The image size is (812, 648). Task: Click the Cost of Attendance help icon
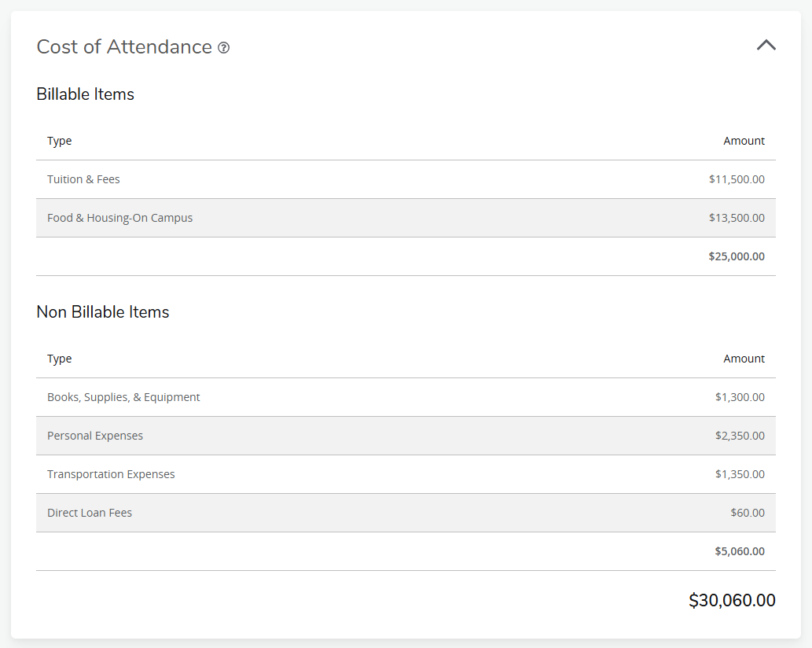tap(224, 47)
